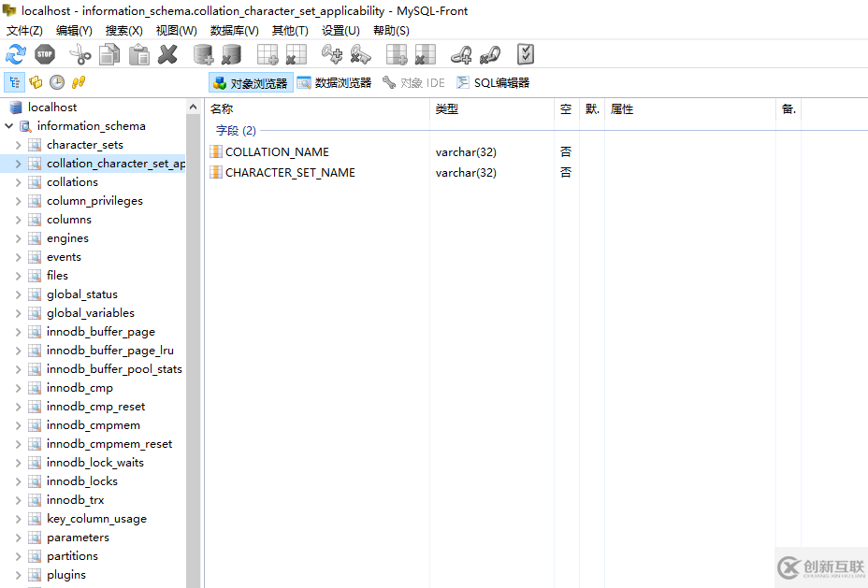
Task: Toggle the footprints SQL trace icon
Action: (79, 82)
